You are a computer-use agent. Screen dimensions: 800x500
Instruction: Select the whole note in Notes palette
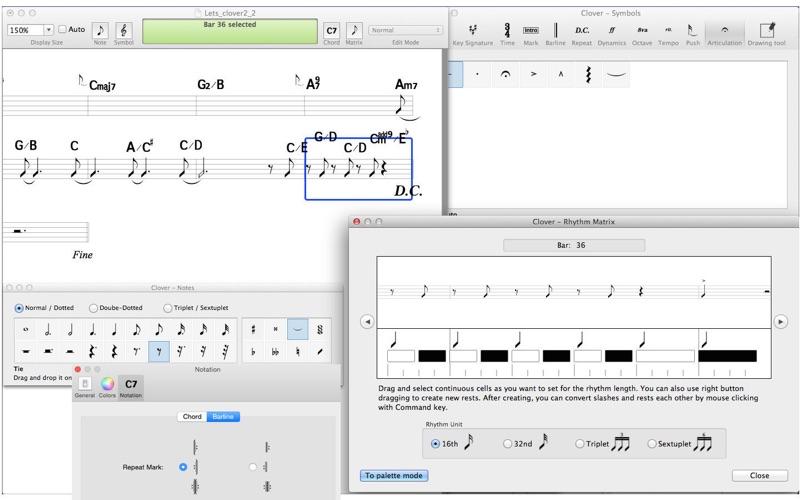26,330
